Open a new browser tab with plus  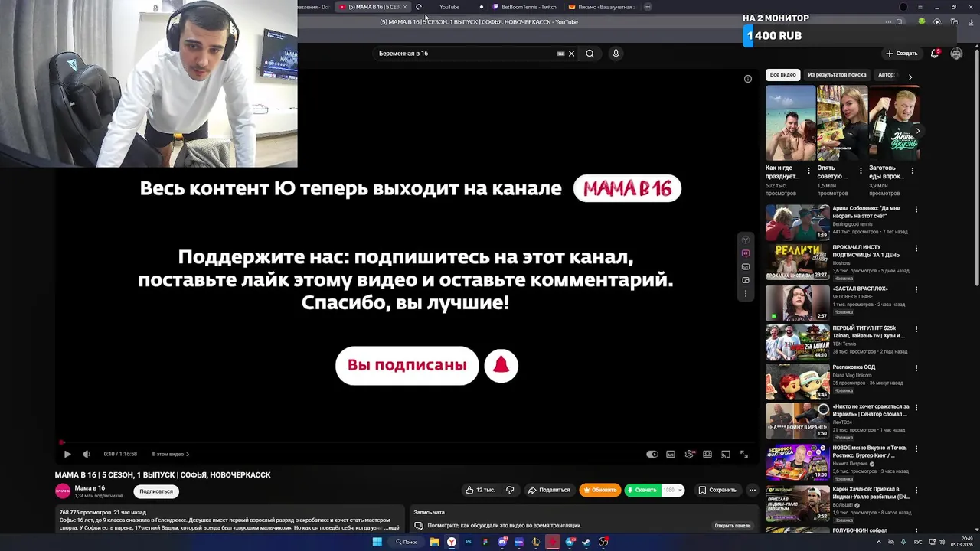click(x=648, y=7)
